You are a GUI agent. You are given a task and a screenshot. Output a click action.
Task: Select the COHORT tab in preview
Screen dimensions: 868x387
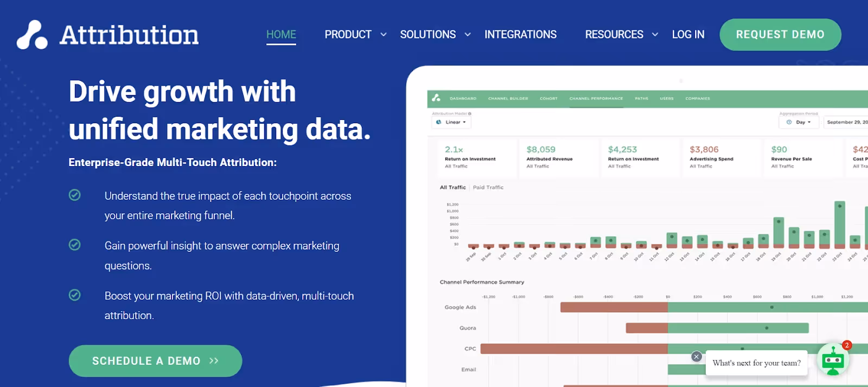(x=548, y=99)
